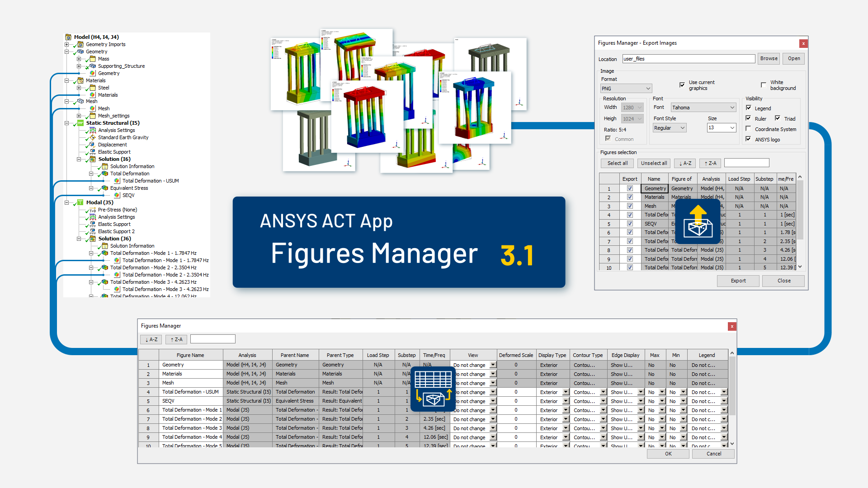Open the Tahoma font dropdown
The height and width of the screenshot is (488, 868).
click(x=703, y=108)
